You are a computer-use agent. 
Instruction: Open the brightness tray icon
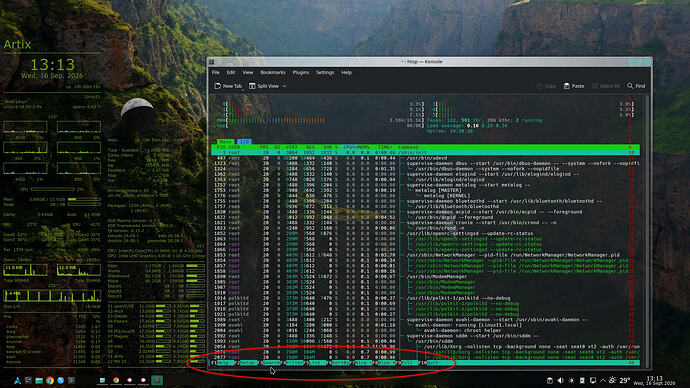point(571,381)
